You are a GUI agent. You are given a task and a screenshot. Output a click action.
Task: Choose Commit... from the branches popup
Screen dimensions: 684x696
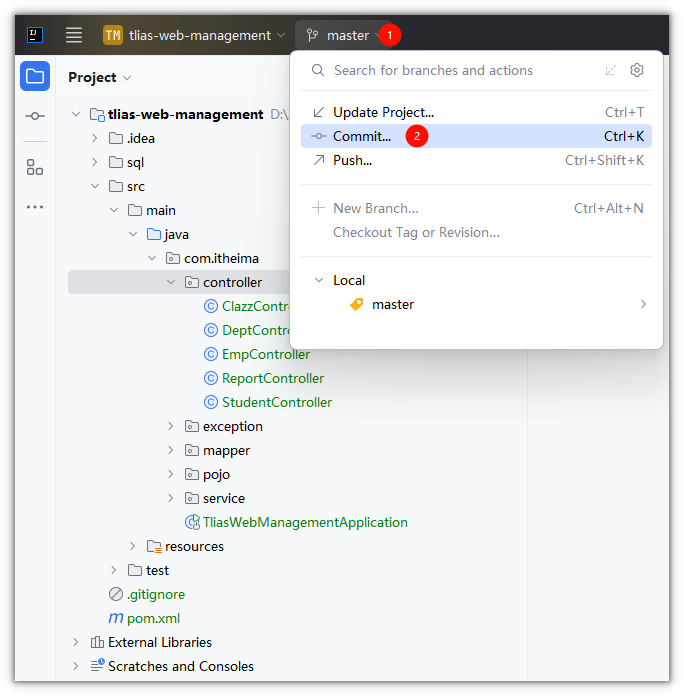476,136
